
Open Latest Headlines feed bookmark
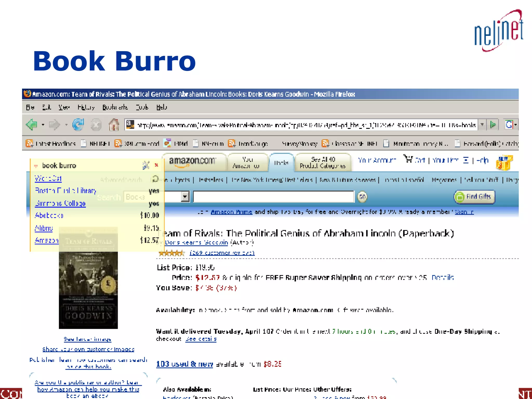(51, 143)
